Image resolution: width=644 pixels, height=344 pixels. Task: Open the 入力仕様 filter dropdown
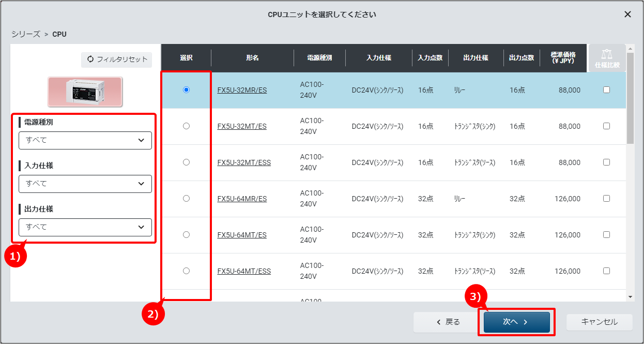pos(85,184)
